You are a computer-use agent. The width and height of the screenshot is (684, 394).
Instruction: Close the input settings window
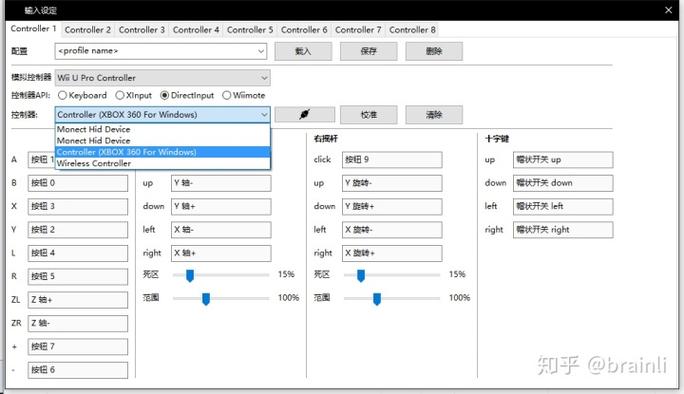(x=668, y=10)
